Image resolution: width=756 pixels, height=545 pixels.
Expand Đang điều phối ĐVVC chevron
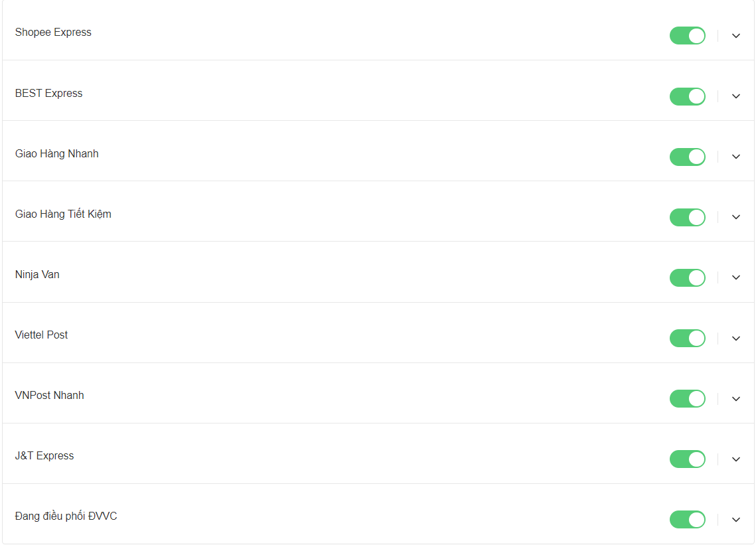point(735,520)
